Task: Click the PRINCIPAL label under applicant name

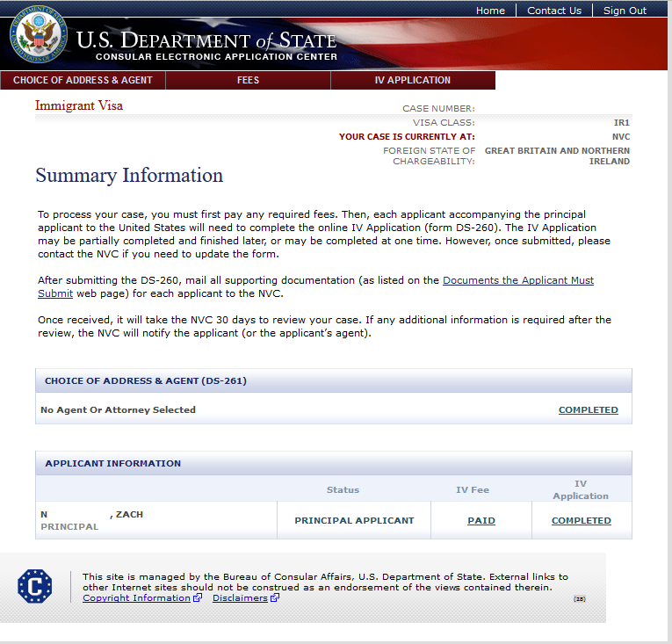Action: pos(69,526)
